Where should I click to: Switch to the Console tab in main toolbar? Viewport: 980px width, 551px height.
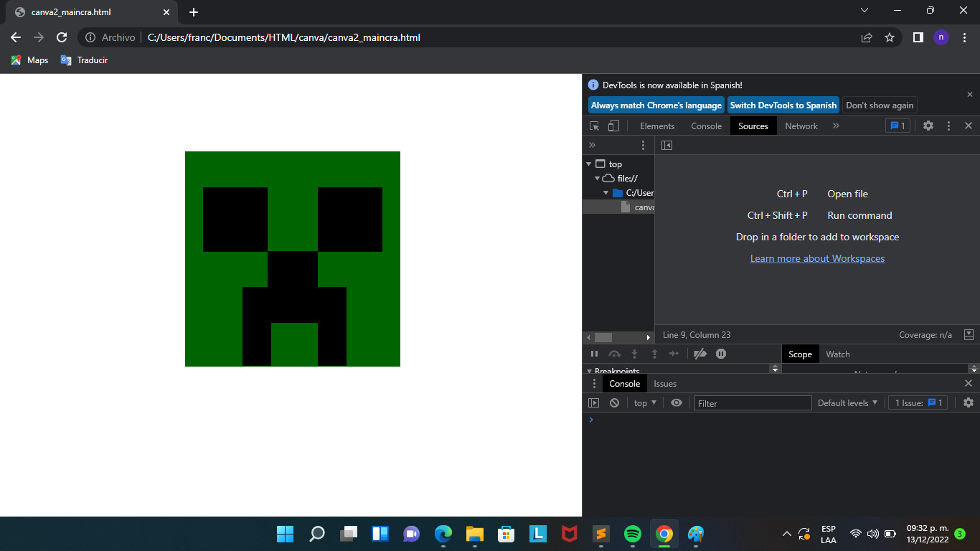[x=707, y=126]
